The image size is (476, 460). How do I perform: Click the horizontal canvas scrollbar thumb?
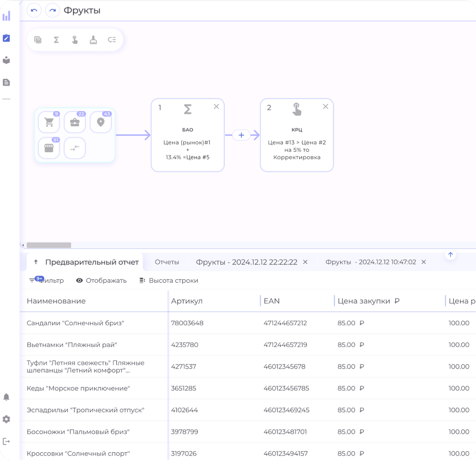pyautogui.click(x=48, y=245)
